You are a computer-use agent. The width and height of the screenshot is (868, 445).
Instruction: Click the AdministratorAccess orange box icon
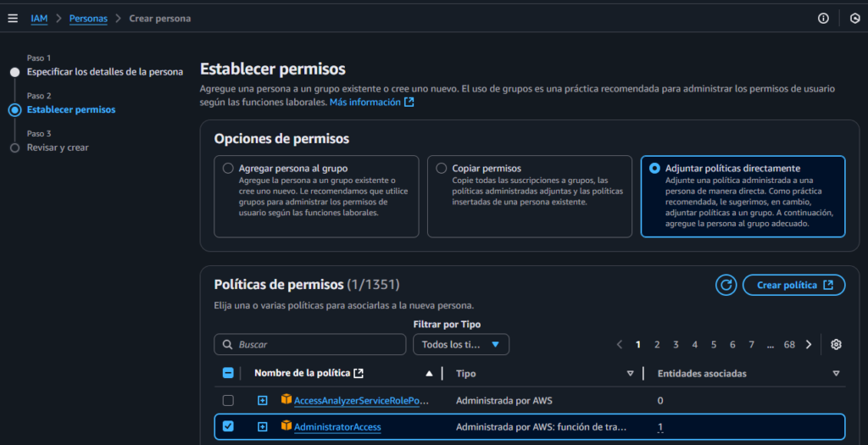[287, 426]
